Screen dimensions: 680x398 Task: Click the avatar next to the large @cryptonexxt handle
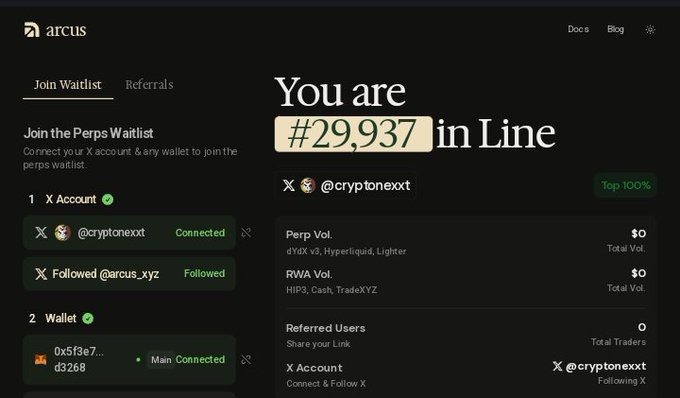coord(308,186)
